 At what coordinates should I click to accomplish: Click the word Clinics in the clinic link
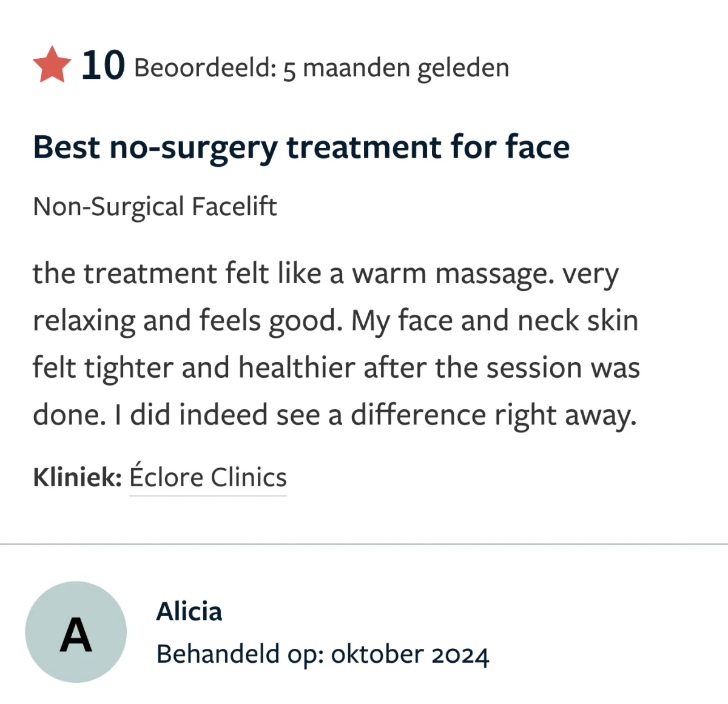[249, 477]
